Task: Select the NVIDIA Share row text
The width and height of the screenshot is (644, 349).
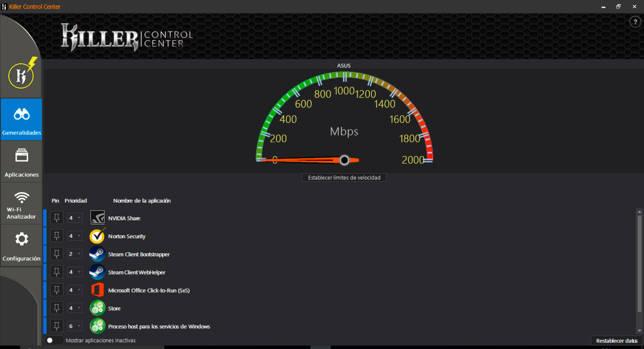Action: pyautogui.click(x=124, y=218)
